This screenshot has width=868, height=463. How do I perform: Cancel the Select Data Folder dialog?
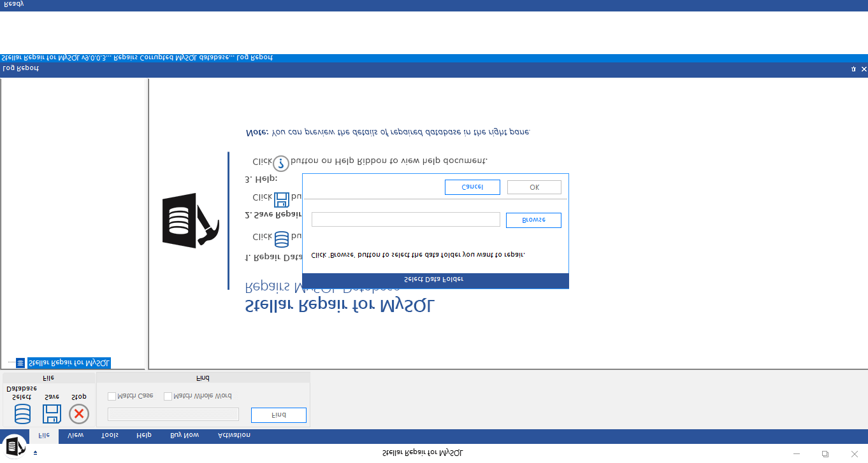pyautogui.click(x=472, y=187)
